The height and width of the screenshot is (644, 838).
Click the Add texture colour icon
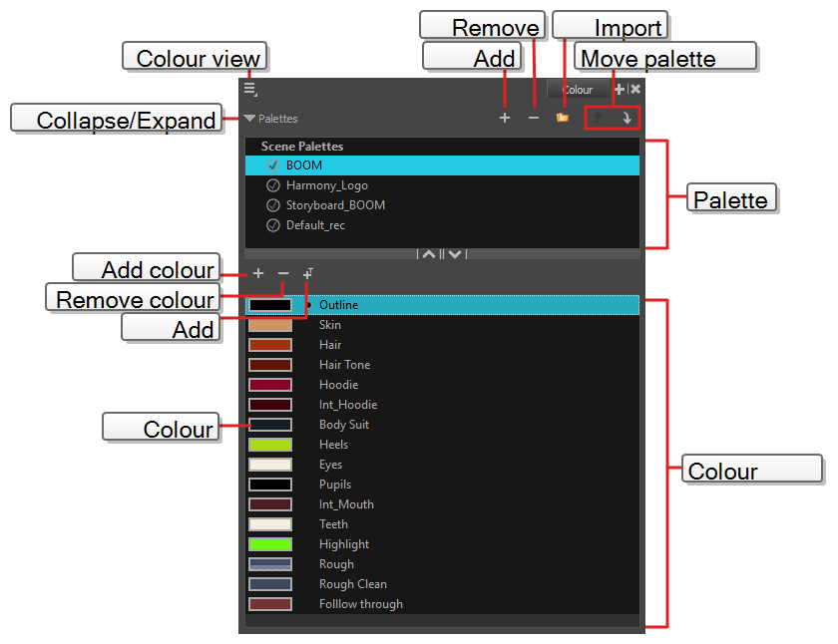click(308, 273)
